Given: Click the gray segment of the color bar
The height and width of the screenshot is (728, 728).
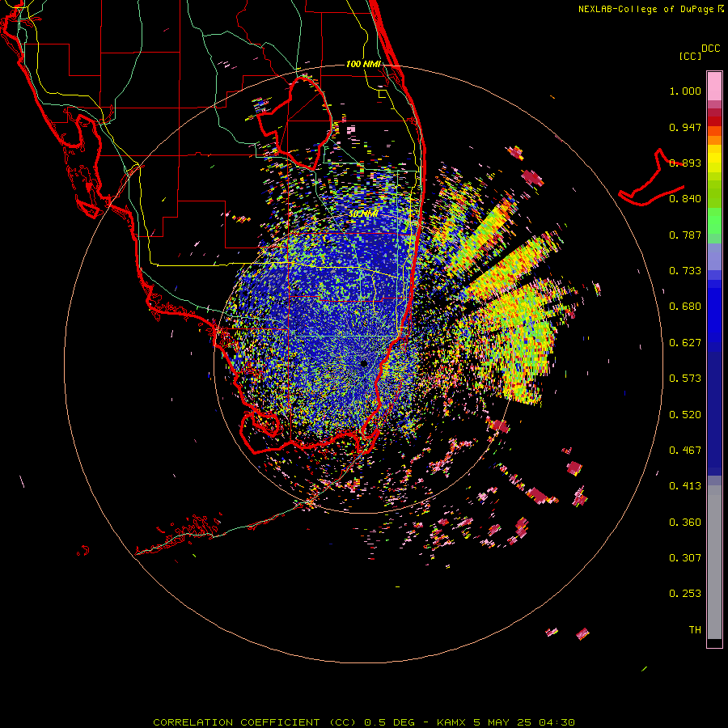Looking at the screenshot, I should click(x=714, y=562).
